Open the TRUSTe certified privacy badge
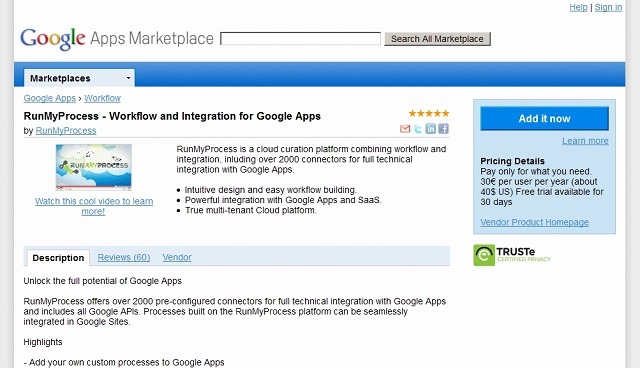 coord(512,255)
